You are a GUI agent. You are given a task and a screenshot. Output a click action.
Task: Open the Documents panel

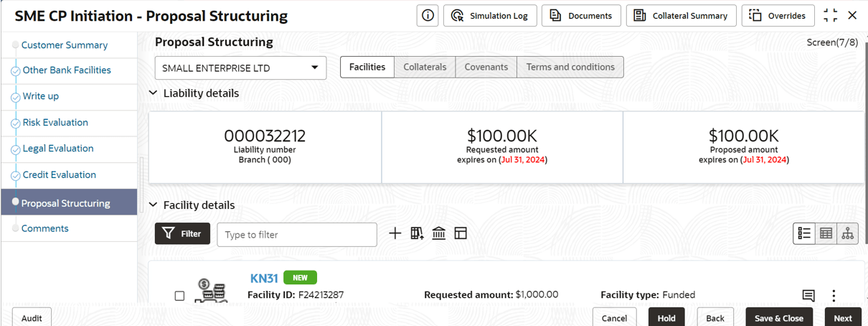click(x=581, y=15)
